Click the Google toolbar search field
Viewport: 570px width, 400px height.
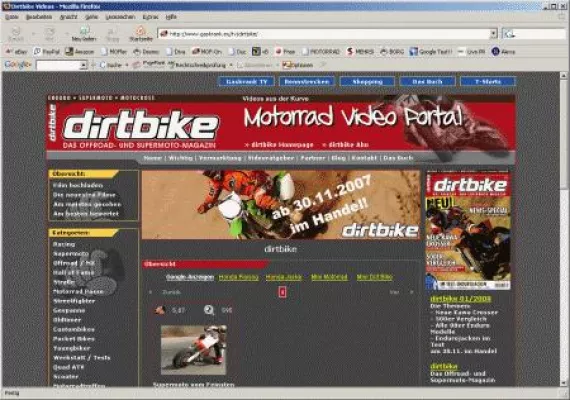point(58,65)
